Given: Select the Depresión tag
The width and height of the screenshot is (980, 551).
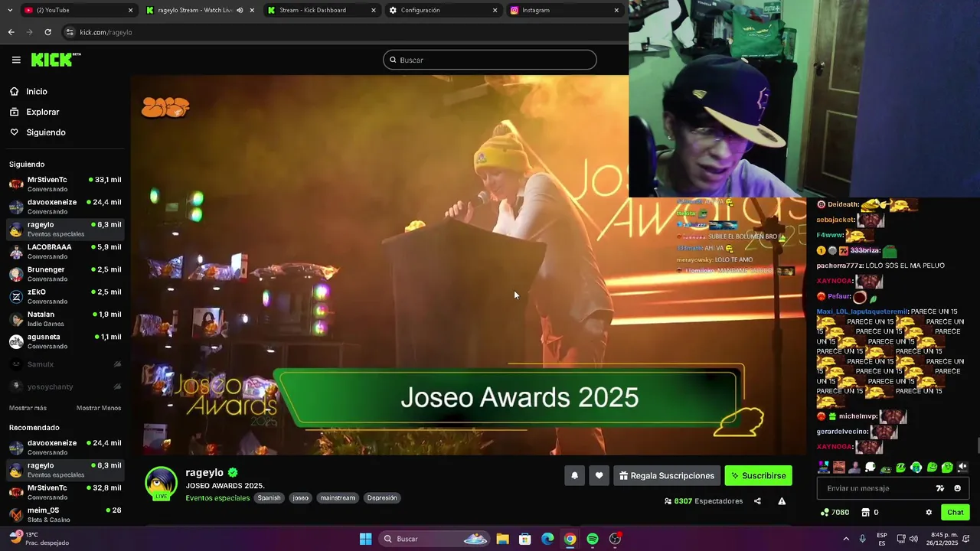Looking at the screenshot, I should coord(382,497).
